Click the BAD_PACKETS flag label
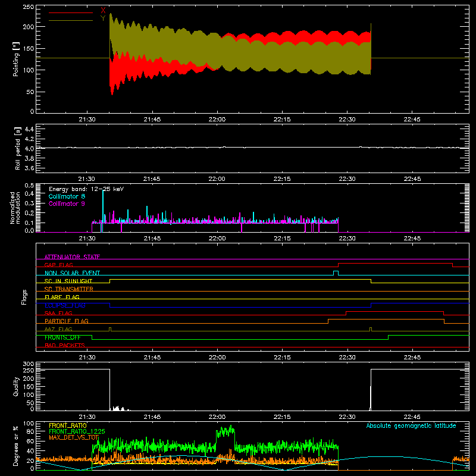 pyautogui.click(x=65, y=345)
